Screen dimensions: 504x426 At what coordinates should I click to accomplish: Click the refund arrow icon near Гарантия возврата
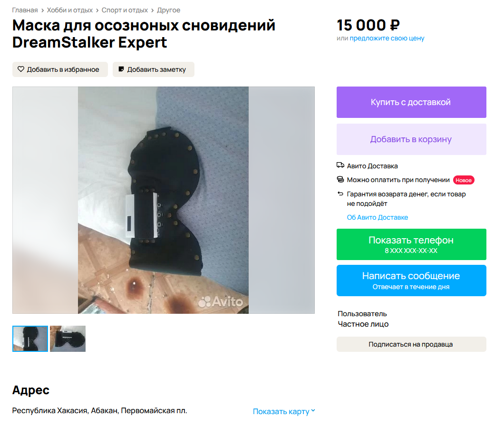tap(340, 194)
